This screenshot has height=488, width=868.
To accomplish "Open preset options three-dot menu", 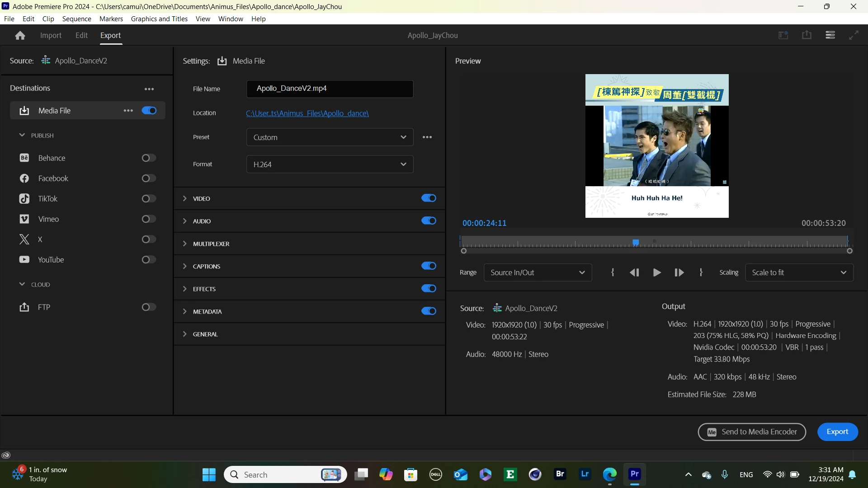I will click(x=427, y=137).
